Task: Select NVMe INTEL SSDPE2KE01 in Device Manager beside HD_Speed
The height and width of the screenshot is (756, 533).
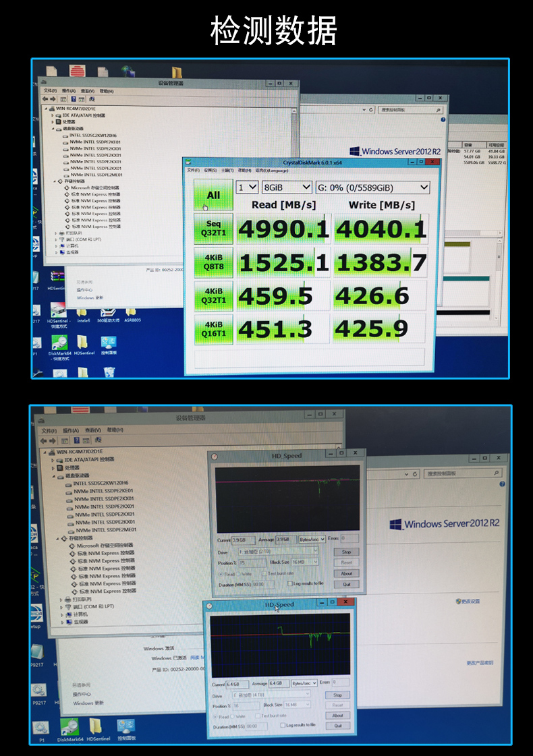Action: [103, 491]
